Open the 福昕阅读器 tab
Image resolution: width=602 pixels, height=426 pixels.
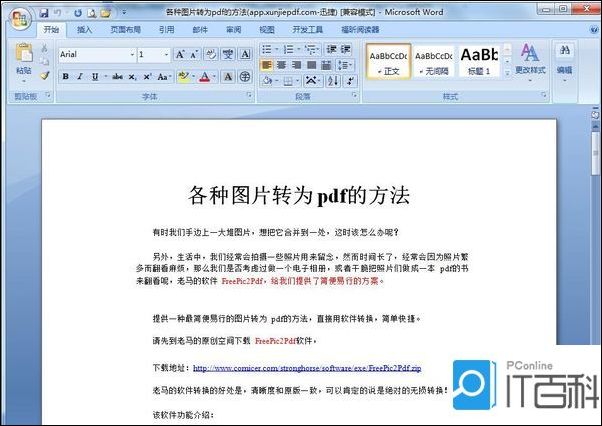pos(360,30)
